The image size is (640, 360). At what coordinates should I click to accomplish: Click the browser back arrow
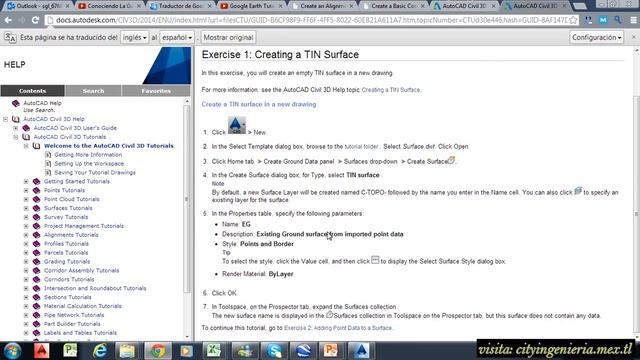pyautogui.click(x=8, y=20)
